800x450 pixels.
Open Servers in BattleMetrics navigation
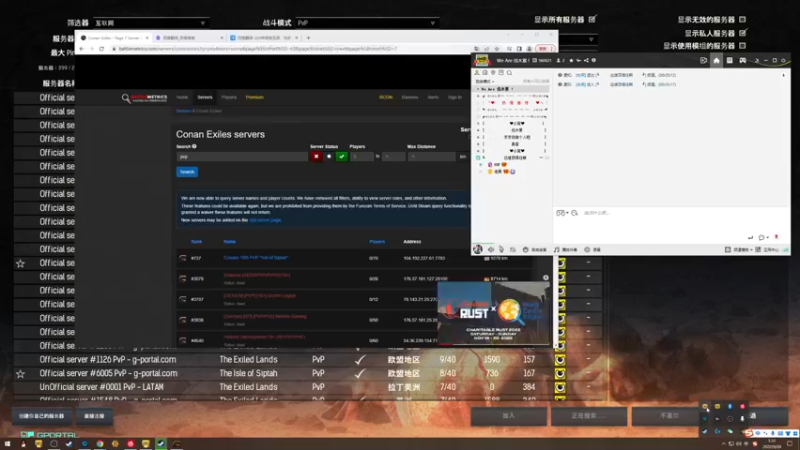point(205,97)
